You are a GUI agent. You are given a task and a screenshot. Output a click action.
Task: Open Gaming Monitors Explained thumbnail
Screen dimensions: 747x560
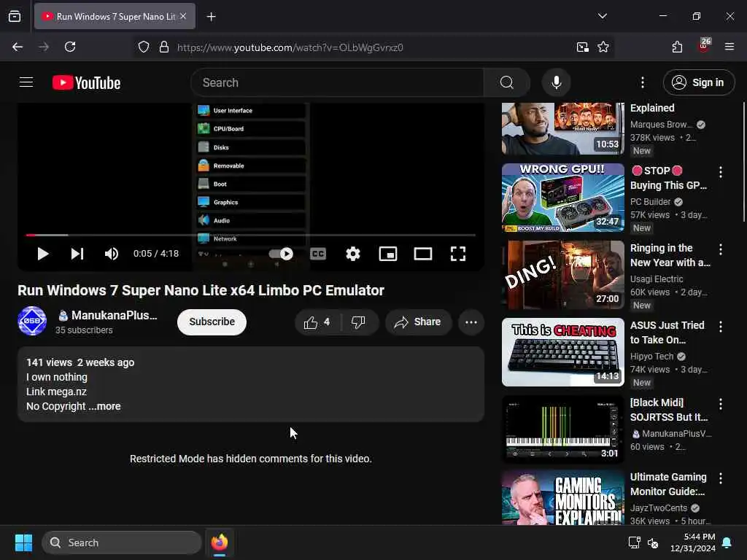coord(562,499)
